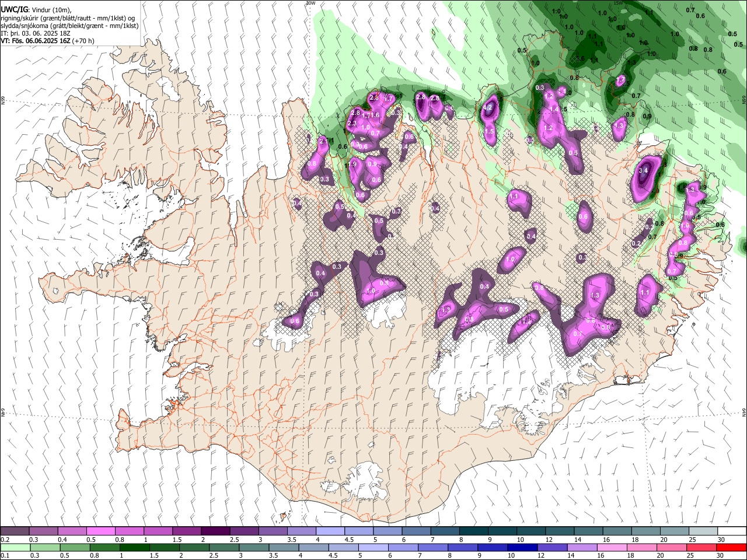Click the '2.3' snowfall value on the map
Image resolution: width=747 pixels, height=560 pixels.
click(x=352, y=124)
